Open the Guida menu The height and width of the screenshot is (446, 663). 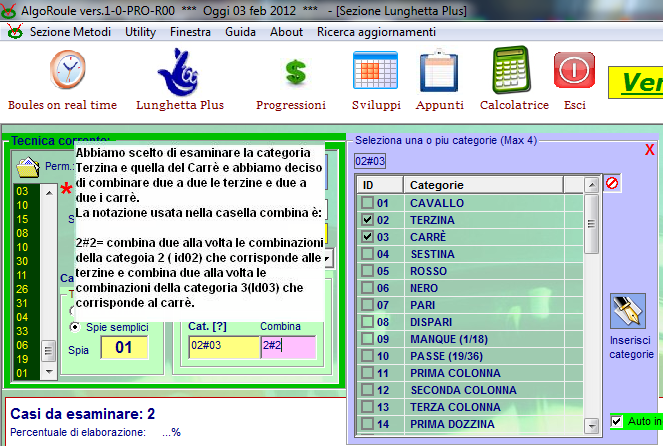240,32
